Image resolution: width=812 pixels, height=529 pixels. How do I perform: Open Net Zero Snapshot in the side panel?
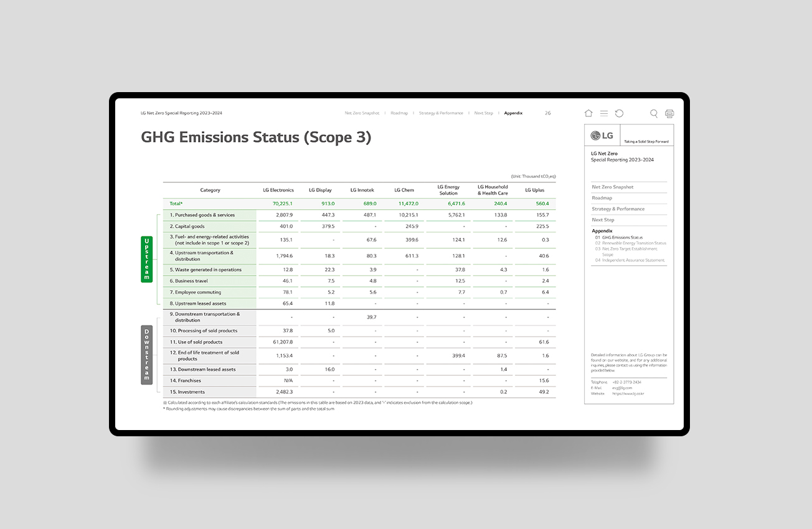click(613, 187)
